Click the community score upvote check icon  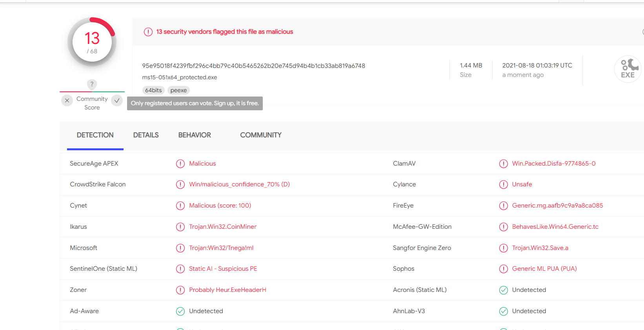tap(117, 101)
